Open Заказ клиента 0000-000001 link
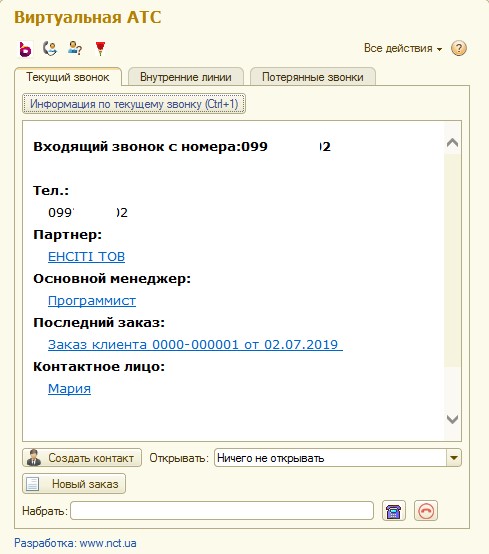The width and height of the screenshot is (489, 554). tap(195, 344)
